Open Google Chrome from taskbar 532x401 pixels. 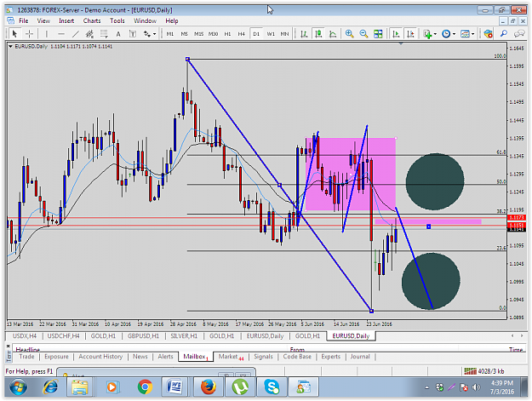[145, 387]
